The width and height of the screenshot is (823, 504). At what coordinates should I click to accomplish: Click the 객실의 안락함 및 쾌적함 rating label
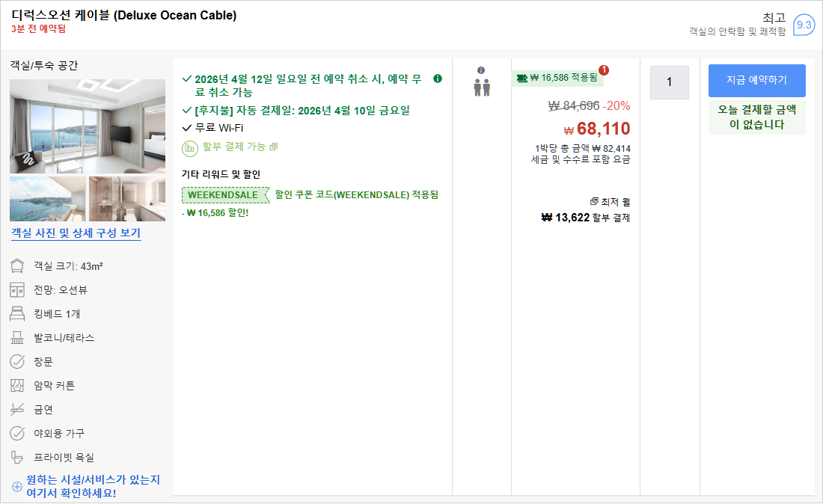coord(738,31)
